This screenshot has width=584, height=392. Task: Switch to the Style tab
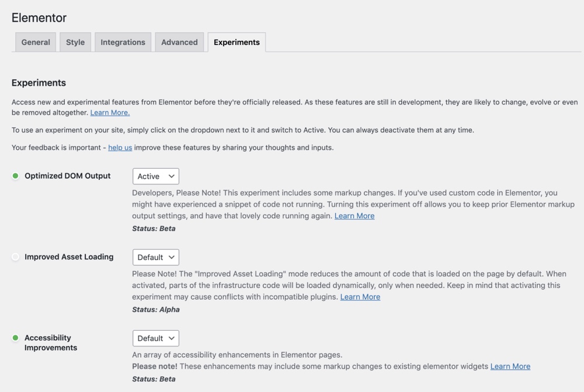tap(75, 42)
